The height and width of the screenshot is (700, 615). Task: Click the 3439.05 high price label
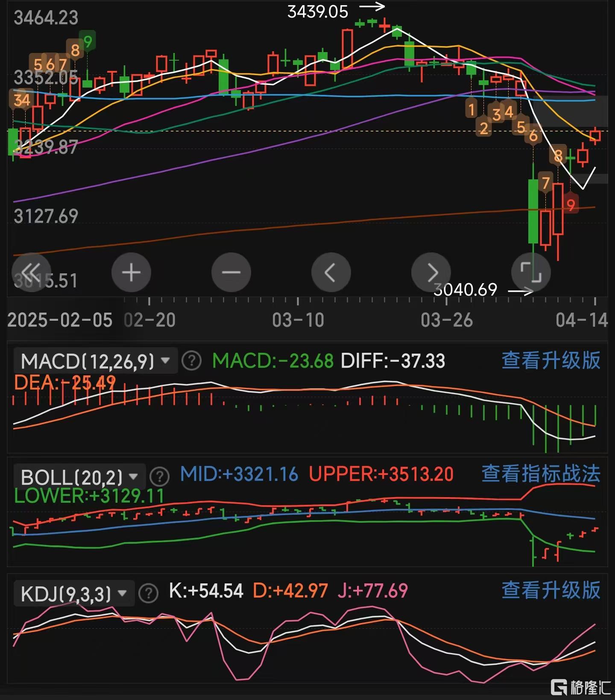click(x=318, y=12)
